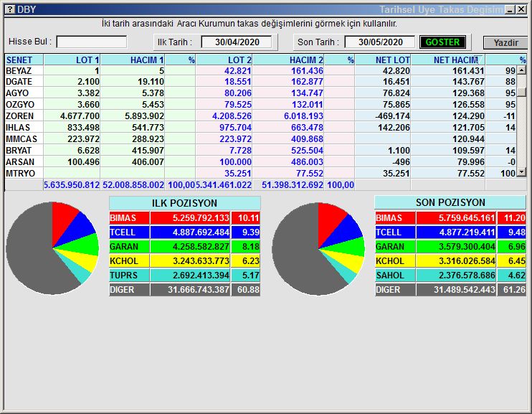Click ILK POZISYON value 5.259.792.133
Image resolution: width=532 pixels, height=414 pixels.
coord(190,217)
